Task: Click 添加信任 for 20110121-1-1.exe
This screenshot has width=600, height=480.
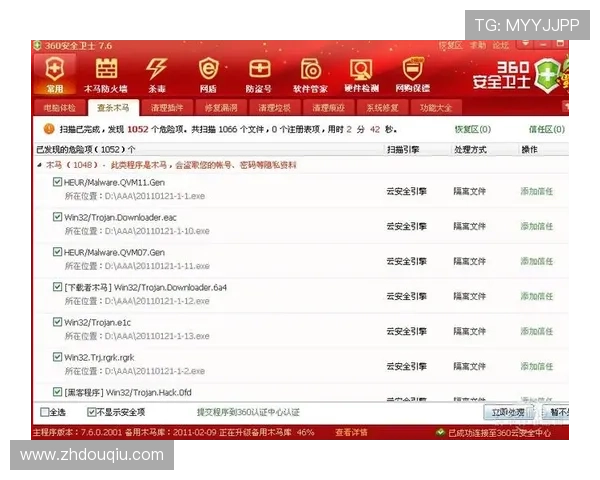Action: point(536,191)
